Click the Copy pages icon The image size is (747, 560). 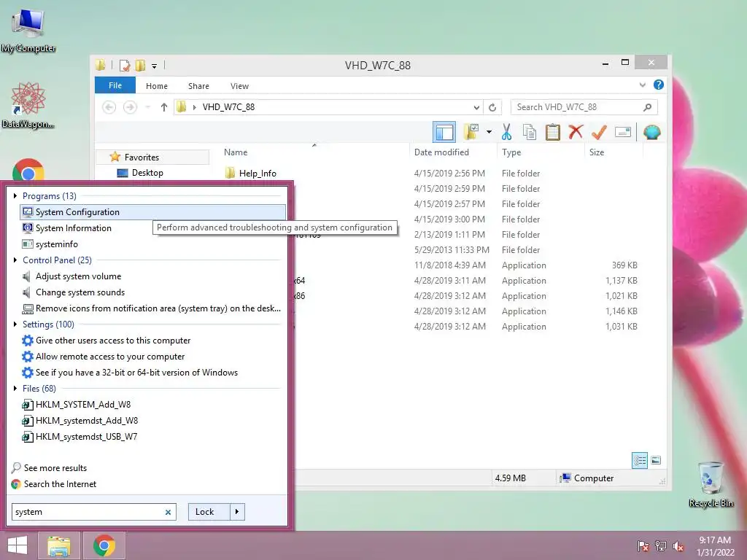tap(530, 132)
